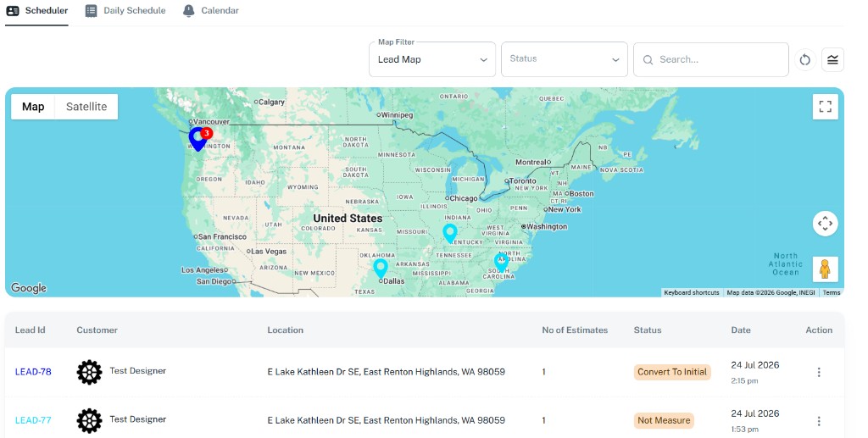Click the Chicago city label on map
The height and width of the screenshot is (438, 868).
point(464,198)
